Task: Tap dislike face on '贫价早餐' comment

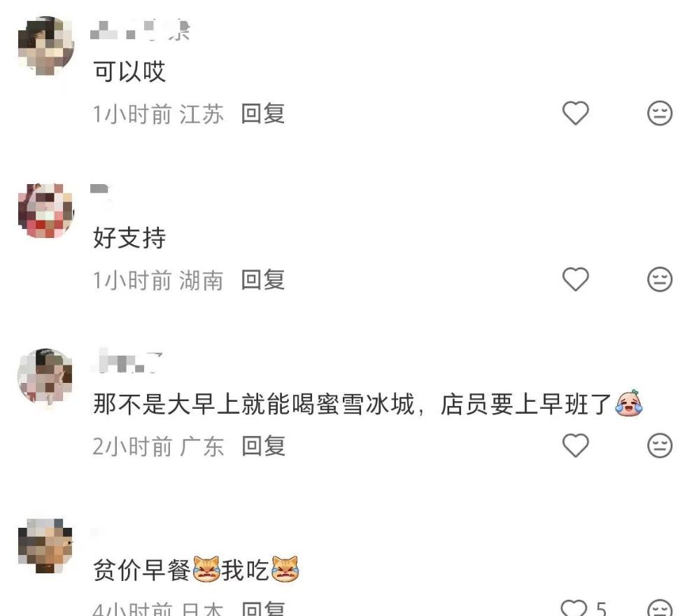Action: pyautogui.click(x=660, y=608)
